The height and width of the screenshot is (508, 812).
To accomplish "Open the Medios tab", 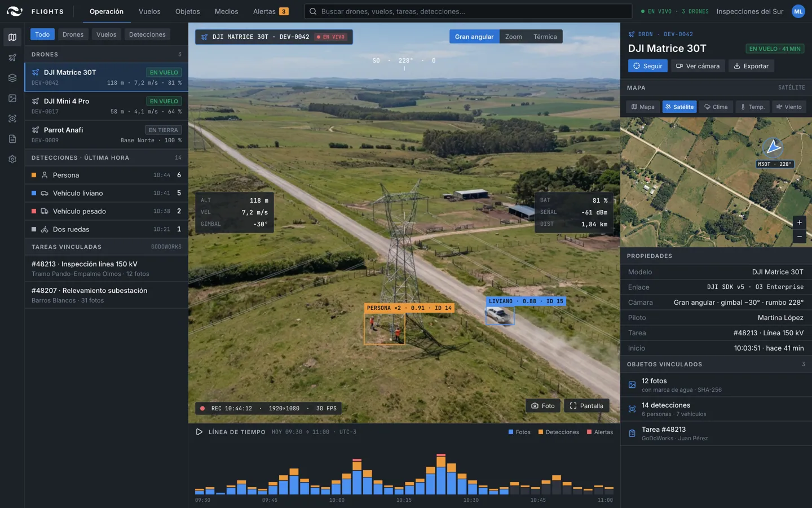I will click(x=226, y=11).
